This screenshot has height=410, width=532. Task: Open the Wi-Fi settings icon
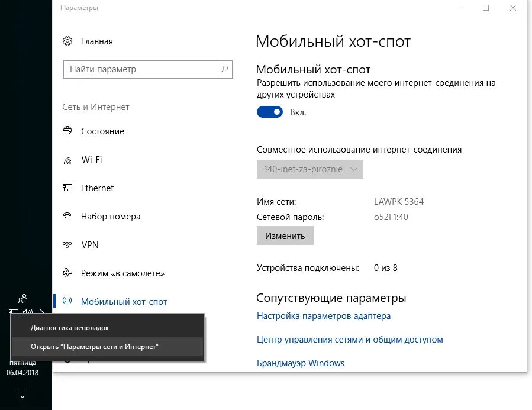click(67, 160)
